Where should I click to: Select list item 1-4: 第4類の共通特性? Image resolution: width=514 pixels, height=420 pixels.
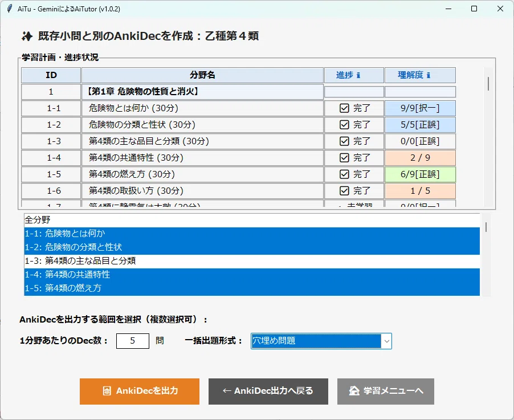click(x=252, y=275)
